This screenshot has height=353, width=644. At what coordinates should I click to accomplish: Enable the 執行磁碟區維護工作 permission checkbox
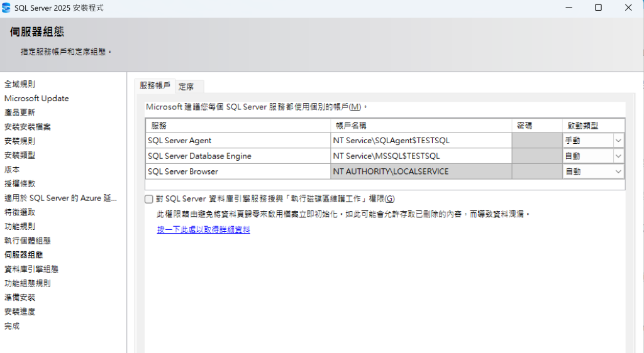click(x=149, y=199)
